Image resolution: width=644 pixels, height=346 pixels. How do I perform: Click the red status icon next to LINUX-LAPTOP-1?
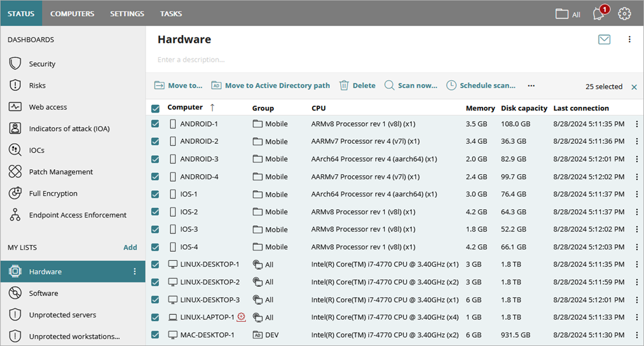[241, 317]
